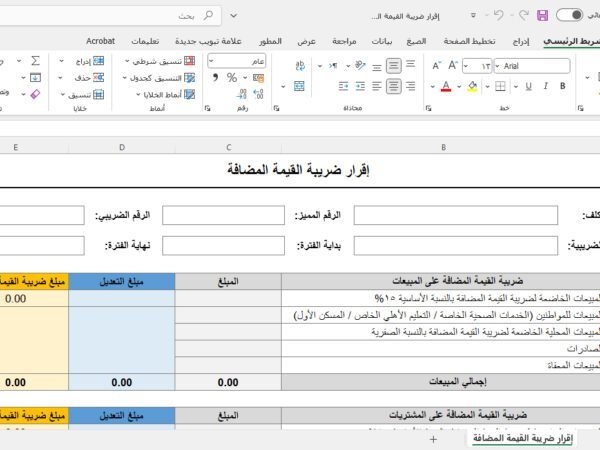
Task: Click the حذف delete cells button
Action: pyautogui.click(x=90, y=78)
